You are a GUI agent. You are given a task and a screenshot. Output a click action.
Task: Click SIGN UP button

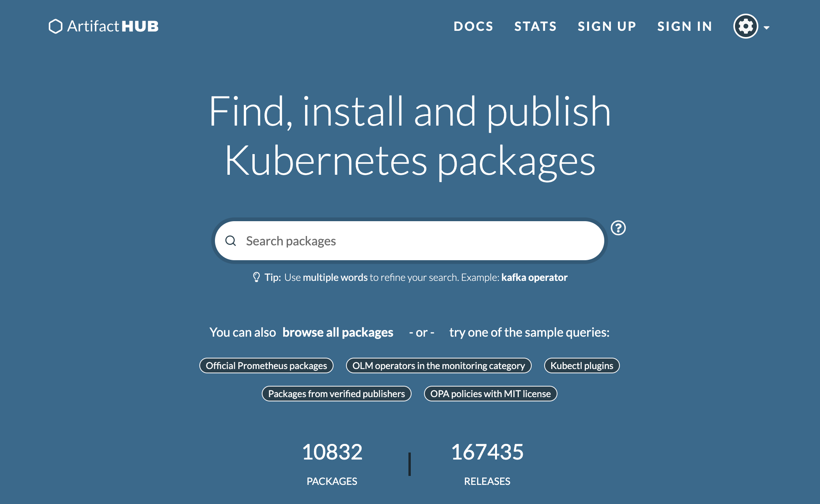click(x=606, y=26)
